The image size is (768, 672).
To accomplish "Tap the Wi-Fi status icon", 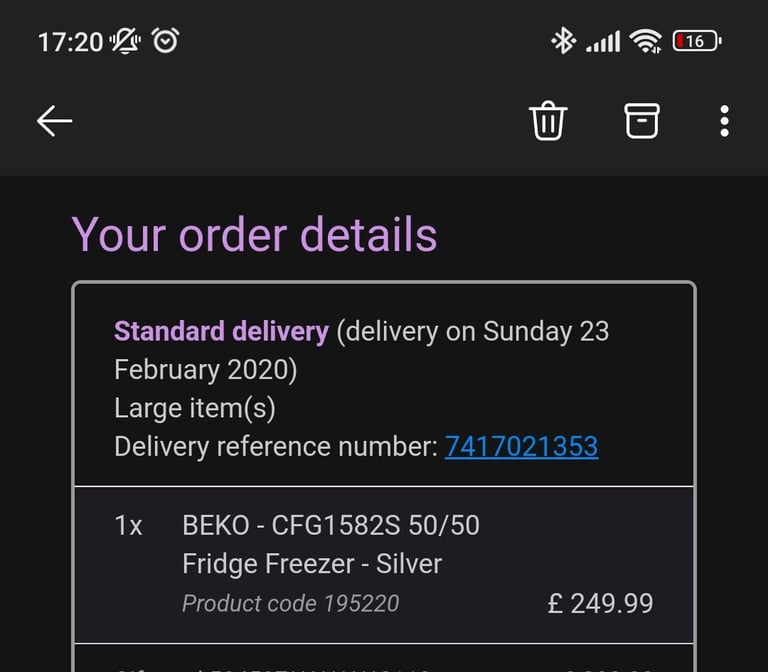I will [646, 41].
